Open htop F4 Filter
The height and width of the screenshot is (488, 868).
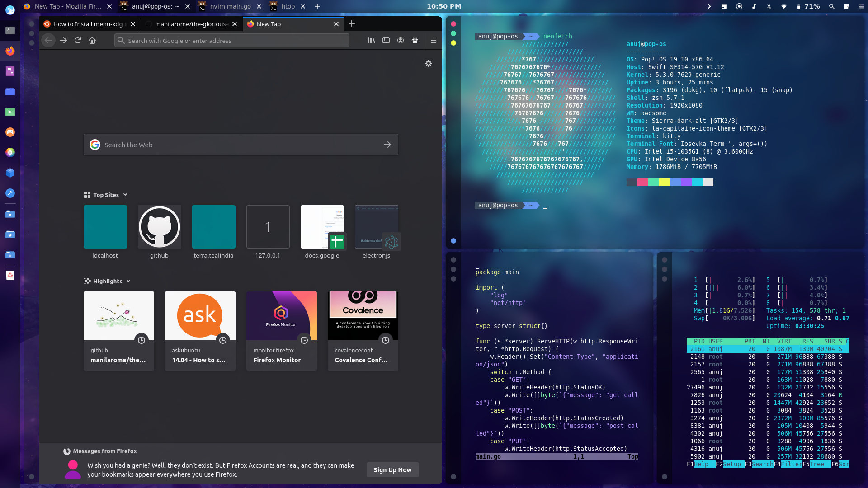point(788,464)
